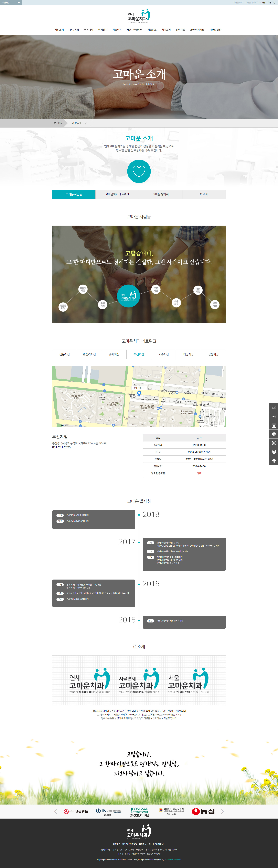Open the 치아교정 menu
Screen dimensions: 278x868
click(166, 30)
